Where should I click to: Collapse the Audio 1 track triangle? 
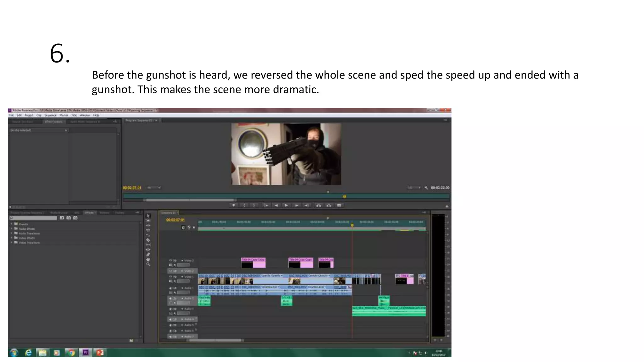coord(182,288)
